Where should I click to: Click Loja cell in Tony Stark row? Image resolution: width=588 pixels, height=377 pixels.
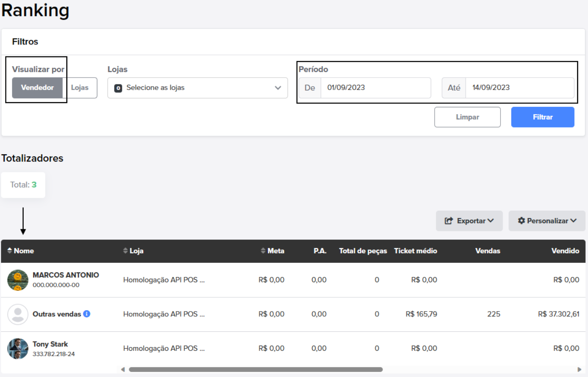tap(164, 349)
